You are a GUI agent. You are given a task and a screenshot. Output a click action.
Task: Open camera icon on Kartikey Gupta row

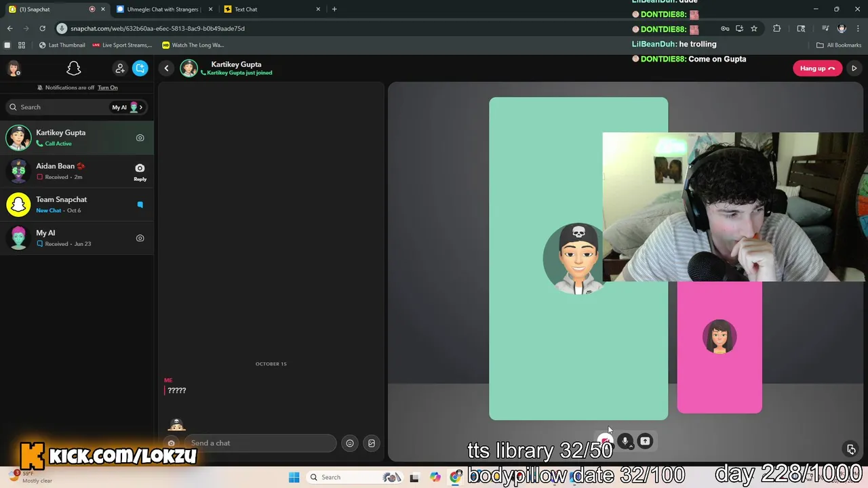coord(140,138)
